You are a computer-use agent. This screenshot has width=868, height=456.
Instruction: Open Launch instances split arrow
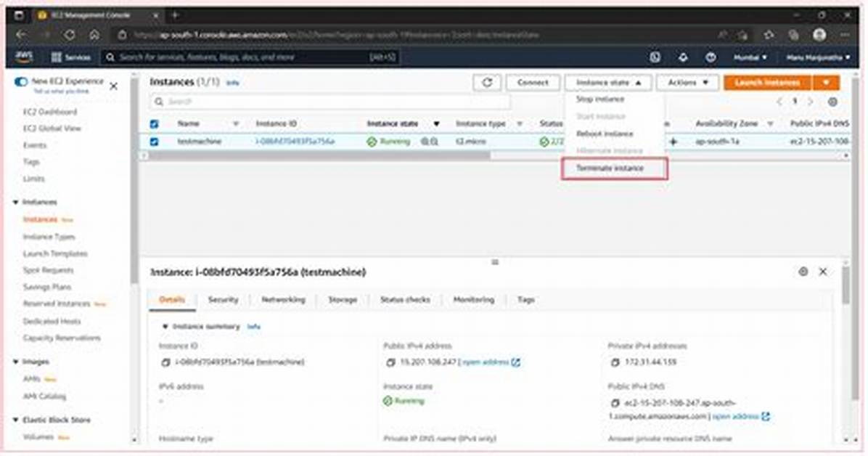point(826,83)
